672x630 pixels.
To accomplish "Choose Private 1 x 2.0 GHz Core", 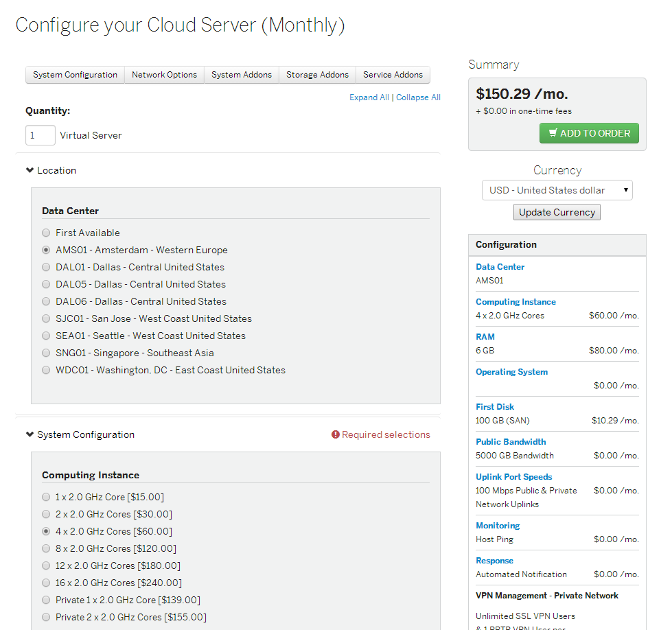I will click(x=45, y=600).
